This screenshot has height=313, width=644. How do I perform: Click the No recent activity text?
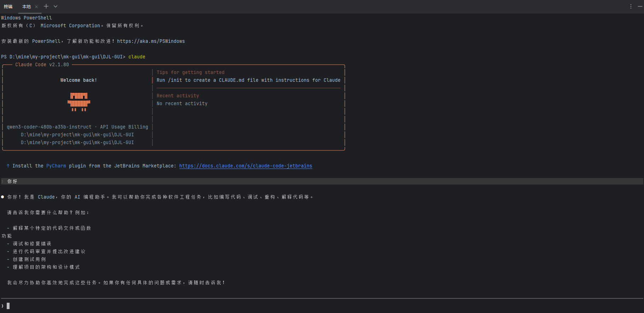[x=182, y=103]
